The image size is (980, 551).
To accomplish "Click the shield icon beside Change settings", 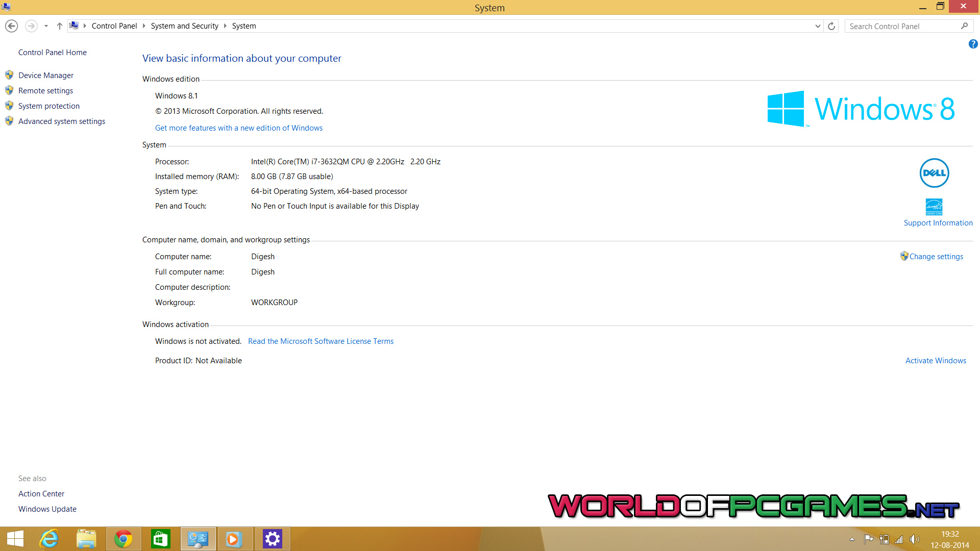I will tap(904, 256).
